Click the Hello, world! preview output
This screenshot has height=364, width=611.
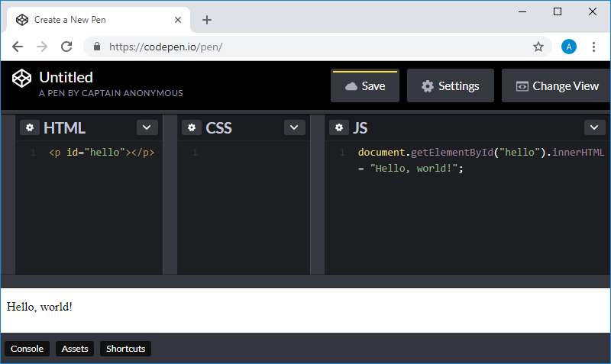[40, 307]
